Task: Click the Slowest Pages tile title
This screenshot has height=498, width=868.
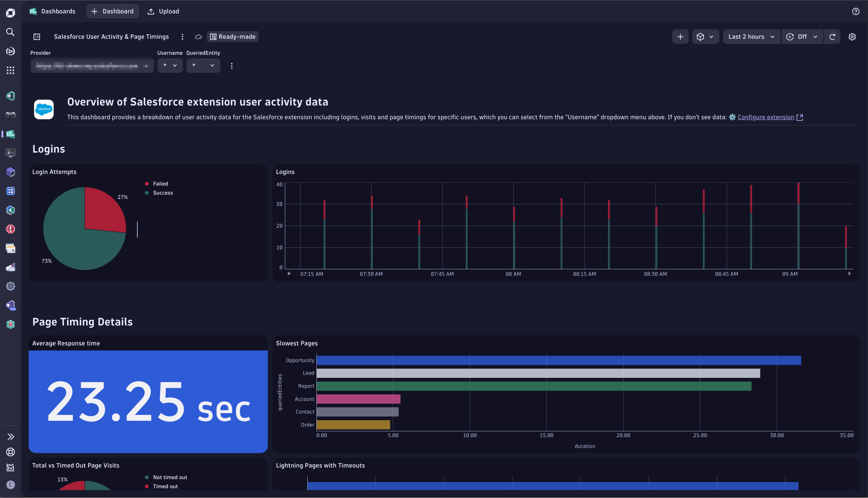Action: 297,343
